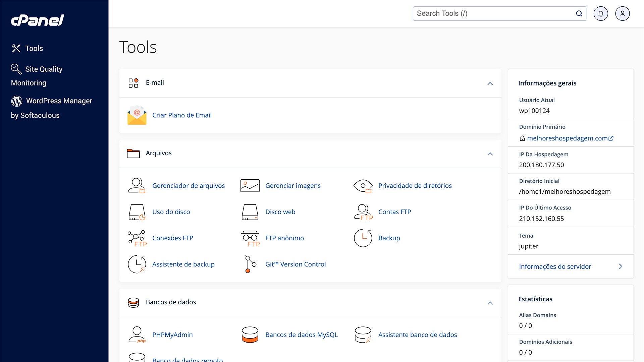Open PHPMyAdmin from Bancos de dados
The height and width of the screenshot is (362, 644).
[172, 335]
